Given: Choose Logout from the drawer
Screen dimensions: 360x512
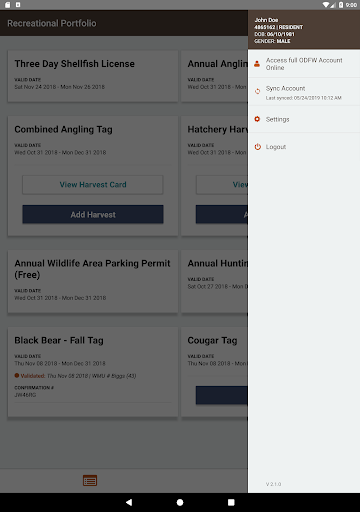Looking at the screenshot, I should (304, 147).
